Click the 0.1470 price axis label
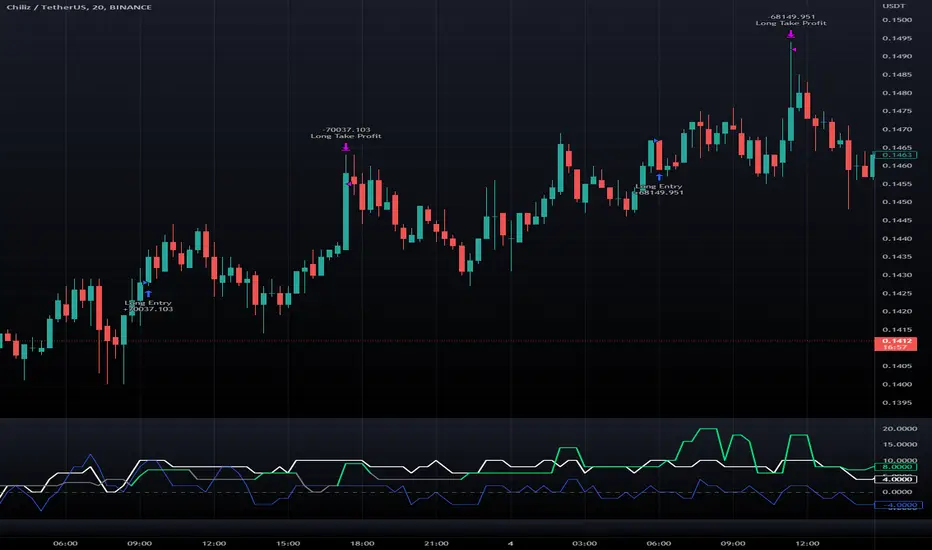Image resolution: width=932 pixels, height=550 pixels. coord(897,129)
